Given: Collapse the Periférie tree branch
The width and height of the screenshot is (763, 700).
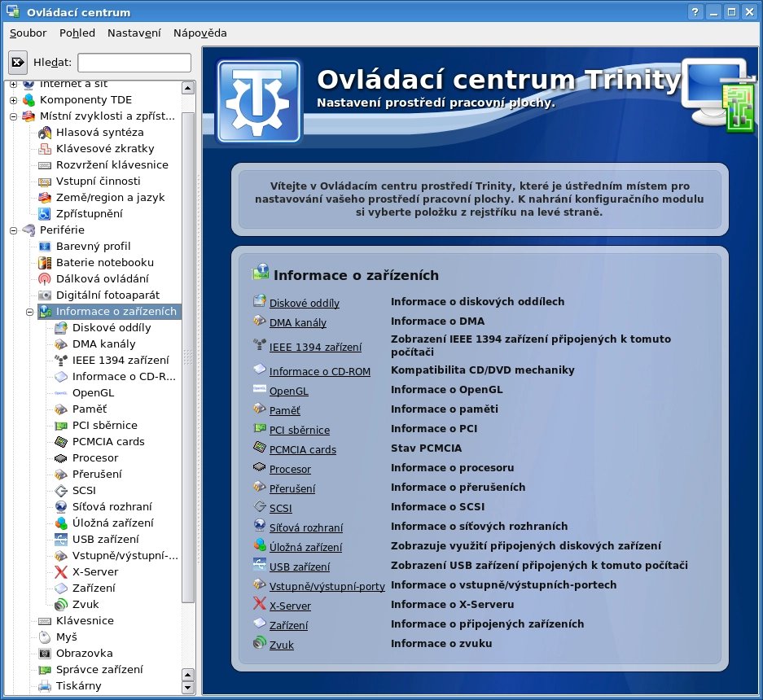Looking at the screenshot, I should [x=14, y=230].
